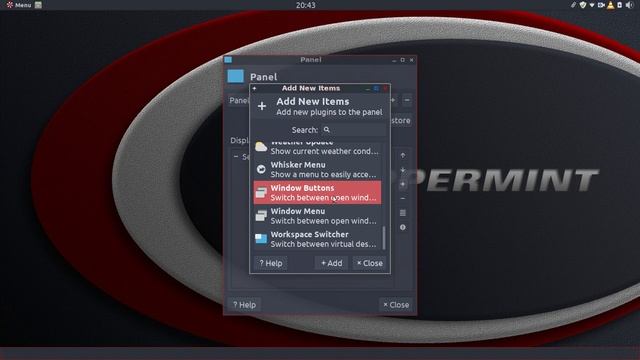Click the Workspace Switcher blue icon
Viewport: 640px width, 360px height.
click(x=261, y=238)
